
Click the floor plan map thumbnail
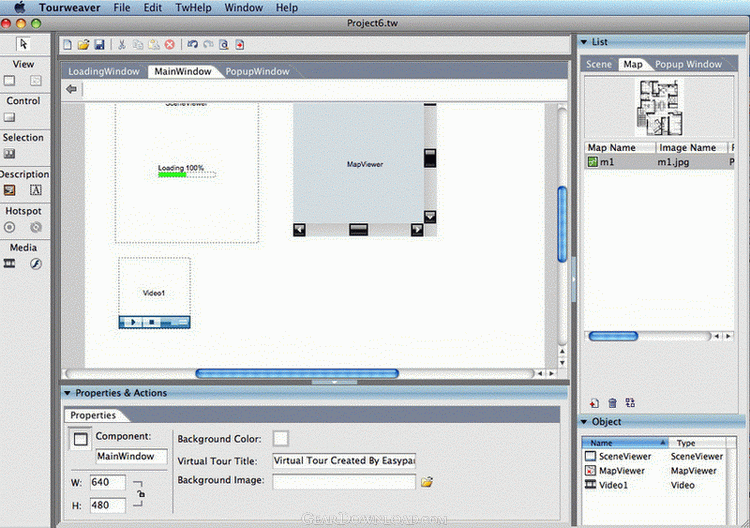(x=659, y=108)
